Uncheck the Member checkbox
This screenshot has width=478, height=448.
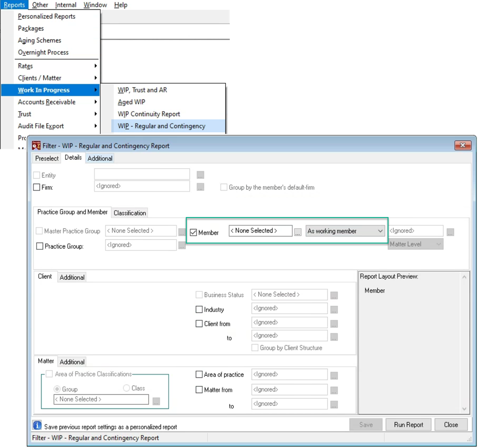(193, 233)
